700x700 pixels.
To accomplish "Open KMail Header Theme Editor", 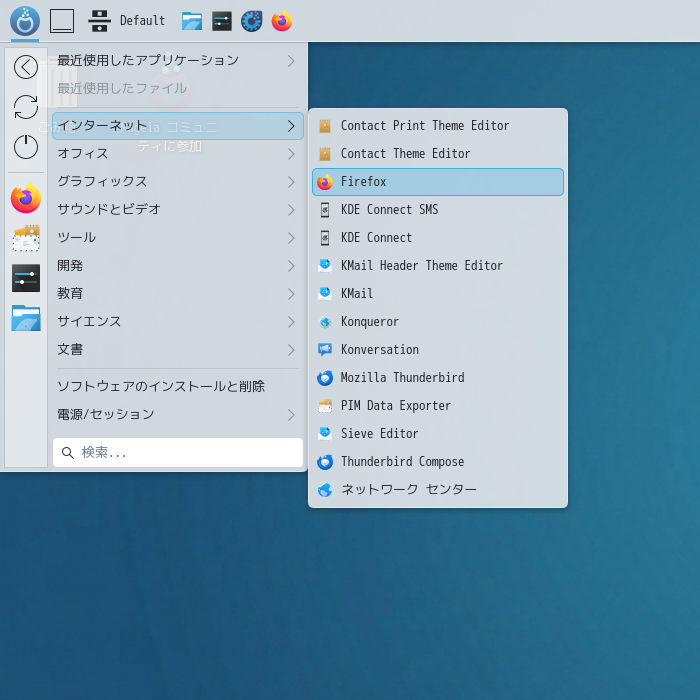I will (438, 266).
